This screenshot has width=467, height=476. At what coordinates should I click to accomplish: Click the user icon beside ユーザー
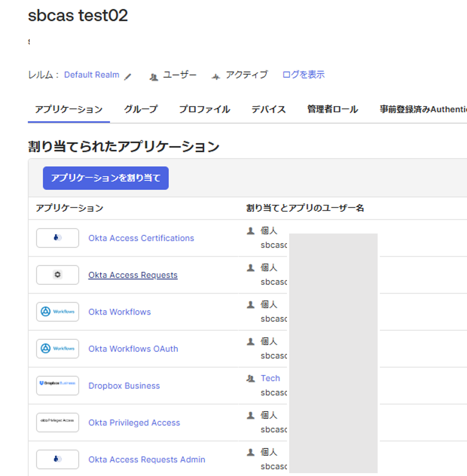click(154, 77)
